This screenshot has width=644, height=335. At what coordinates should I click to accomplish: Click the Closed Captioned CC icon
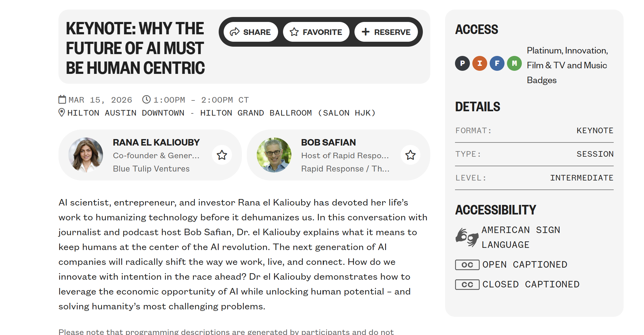(x=467, y=285)
